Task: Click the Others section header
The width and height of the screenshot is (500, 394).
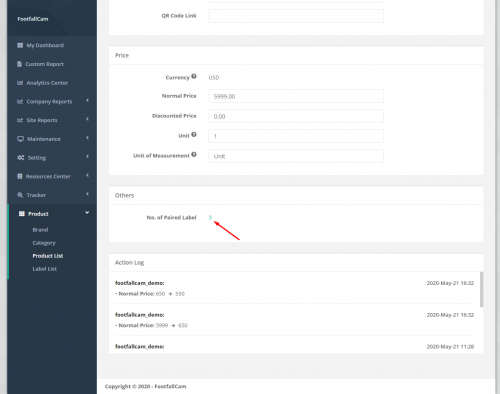Action: tap(124, 195)
